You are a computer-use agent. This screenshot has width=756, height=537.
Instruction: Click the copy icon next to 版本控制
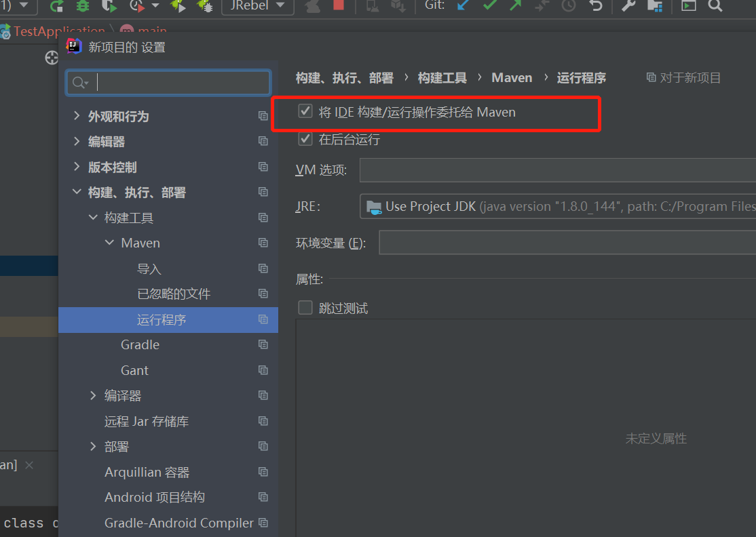point(263,167)
